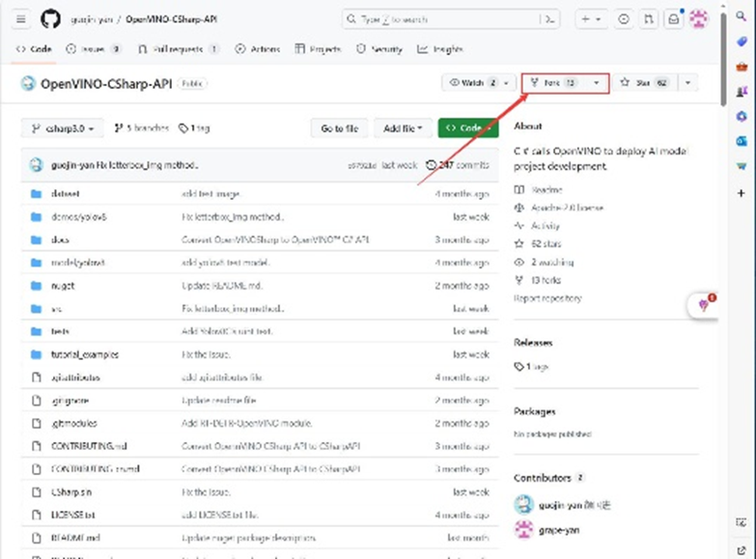Open the .gitattributes file
The height and width of the screenshot is (559, 756).
[75, 377]
